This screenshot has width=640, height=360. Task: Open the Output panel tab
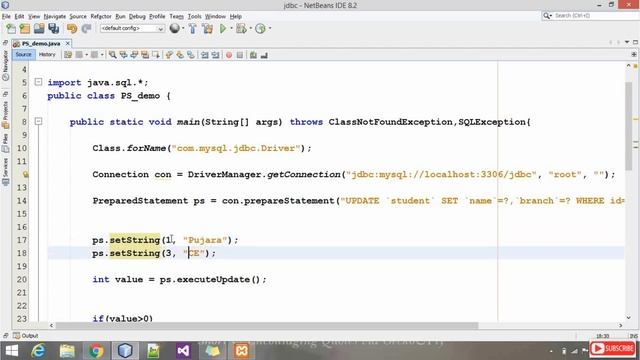pyautogui.click(x=26, y=336)
